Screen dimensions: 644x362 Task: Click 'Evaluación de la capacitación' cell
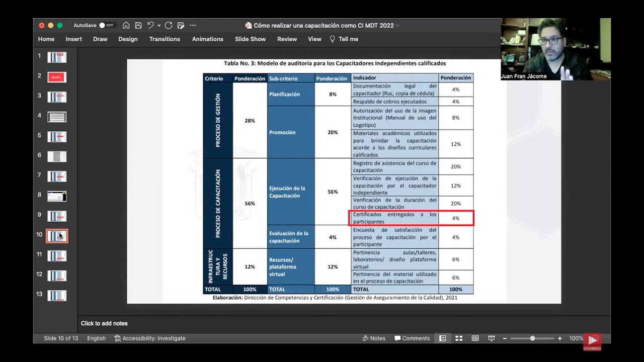pos(291,237)
